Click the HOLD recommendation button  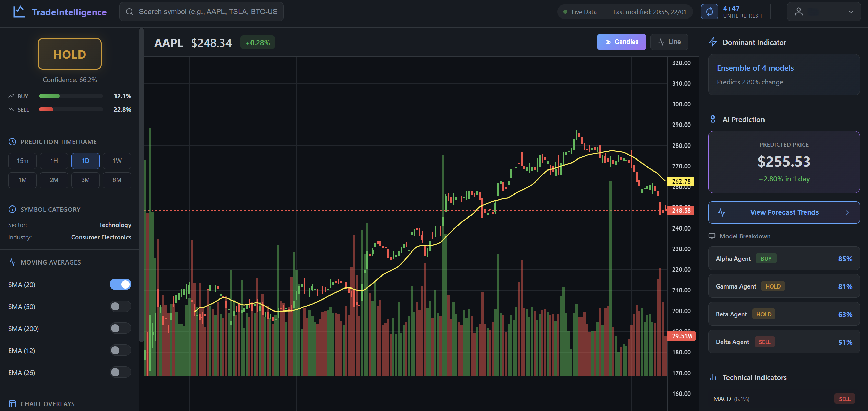click(69, 54)
